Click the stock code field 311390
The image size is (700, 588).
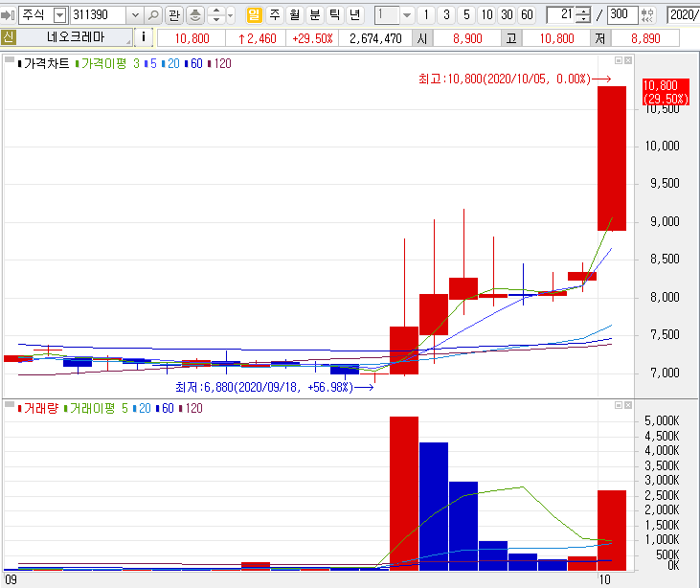point(99,15)
